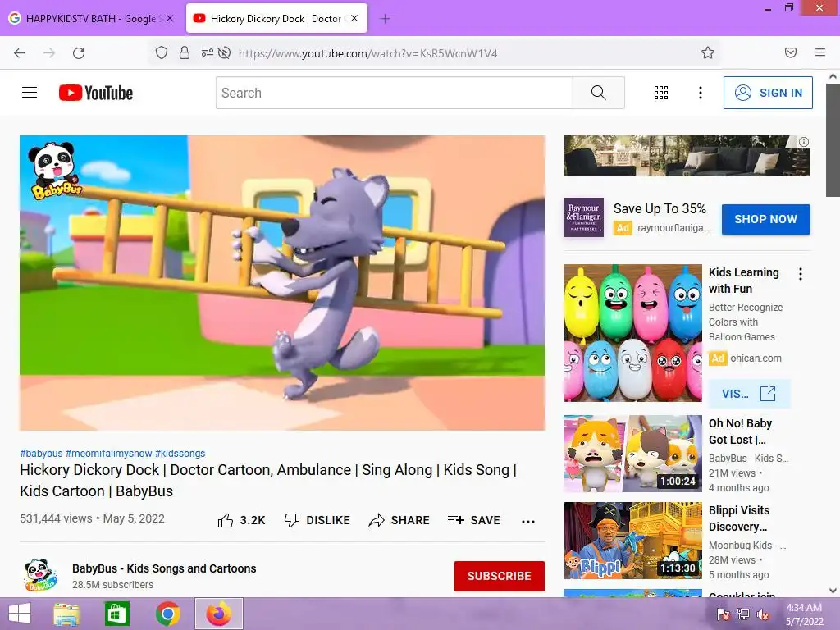This screenshot has width=840, height=630.
Task: Click the muted volume tray icon
Action: [x=763, y=614]
